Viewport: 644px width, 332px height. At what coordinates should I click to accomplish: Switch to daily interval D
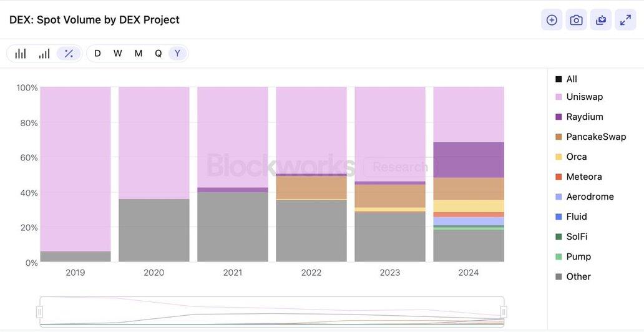[x=97, y=54]
